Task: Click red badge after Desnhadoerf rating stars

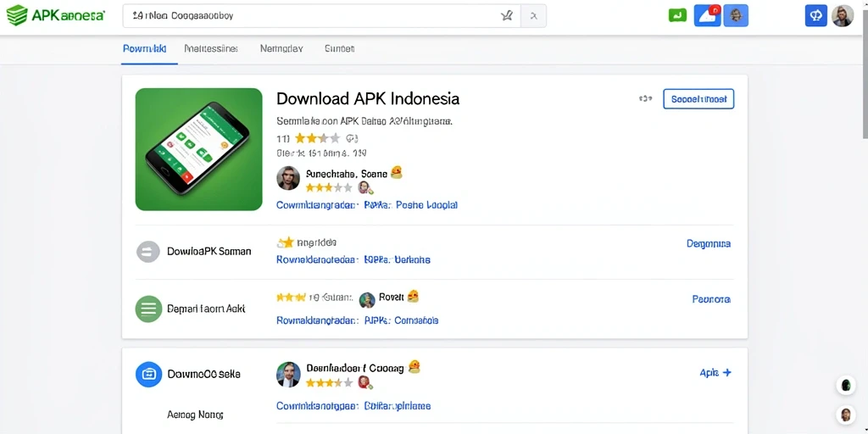Action: tap(364, 382)
